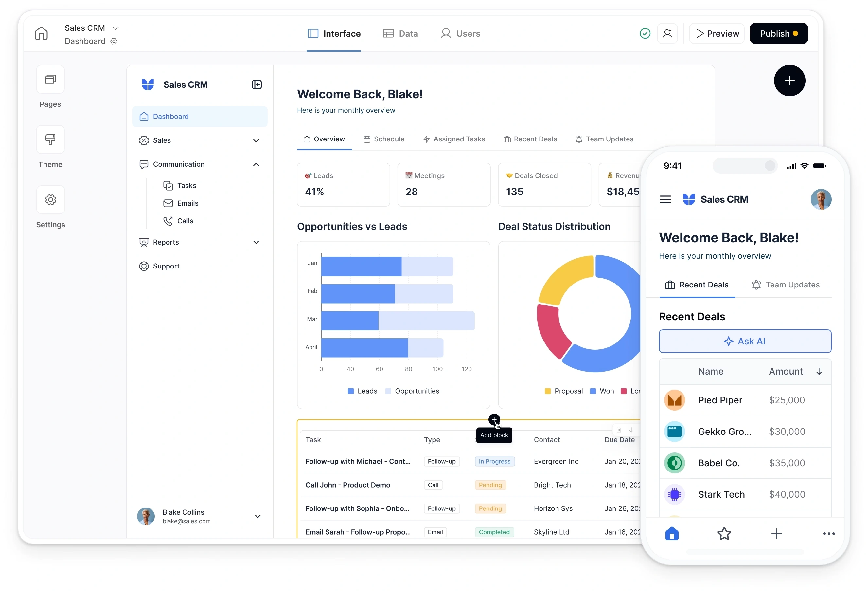Open Emails under Communication
This screenshot has width=868, height=591.
coord(181,203)
